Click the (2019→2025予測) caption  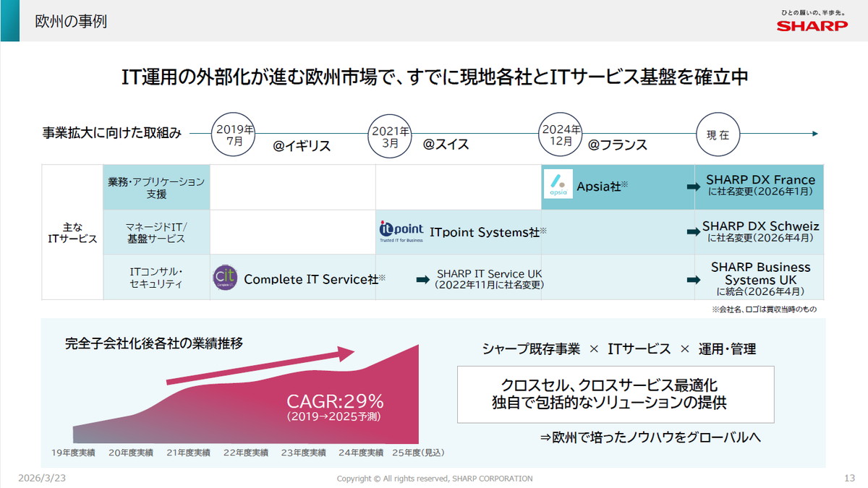pos(333,417)
